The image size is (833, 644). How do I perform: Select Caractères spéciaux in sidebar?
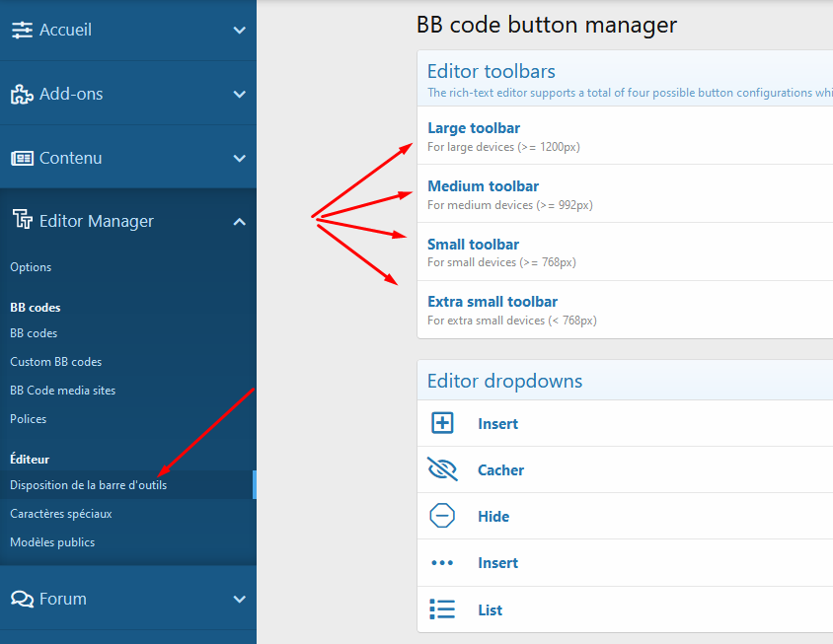click(60, 514)
